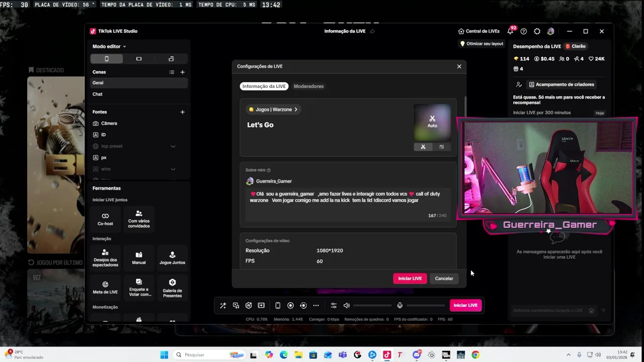Screen dimensions: 644x362
Task: Open the Galeria de Presentes tool
Action: 172,287
